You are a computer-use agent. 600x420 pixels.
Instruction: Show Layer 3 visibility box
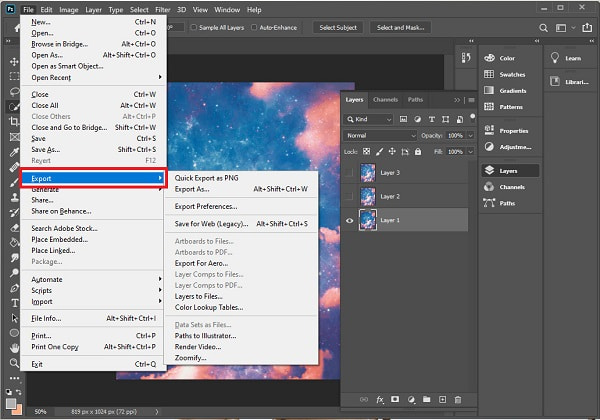[349, 173]
